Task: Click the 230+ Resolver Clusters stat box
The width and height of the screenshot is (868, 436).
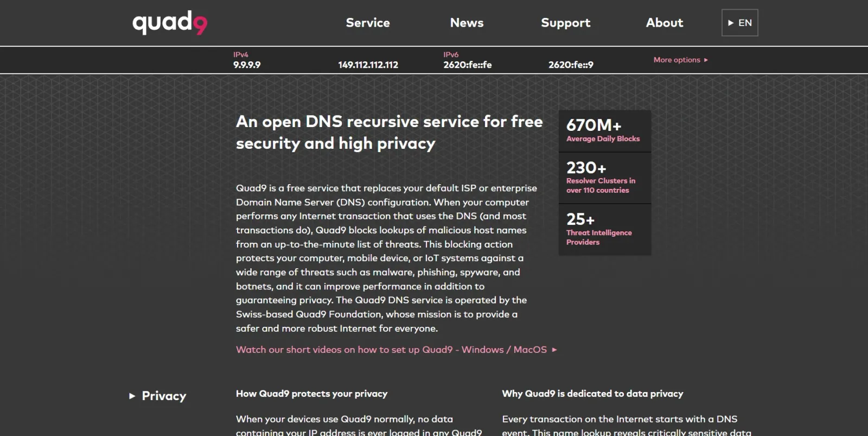Action: (604, 178)
